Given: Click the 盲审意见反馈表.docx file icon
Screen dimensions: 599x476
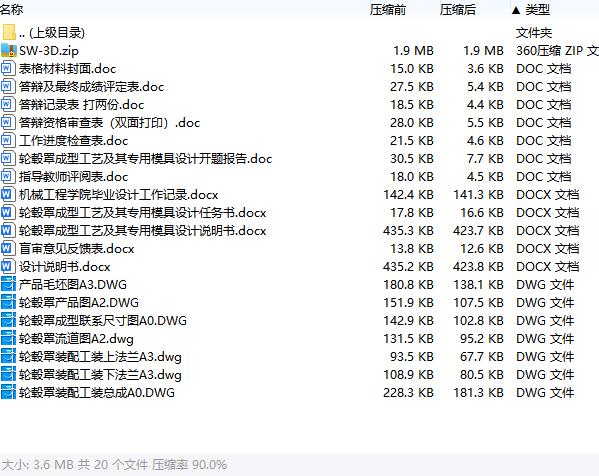Looking at the screenshot, I should (x=8, y=248).
